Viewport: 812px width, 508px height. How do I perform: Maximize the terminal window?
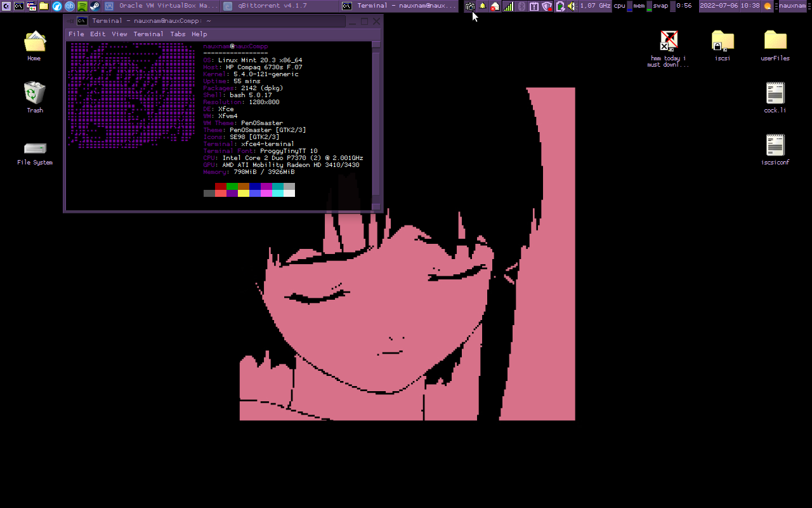(365, 21)
